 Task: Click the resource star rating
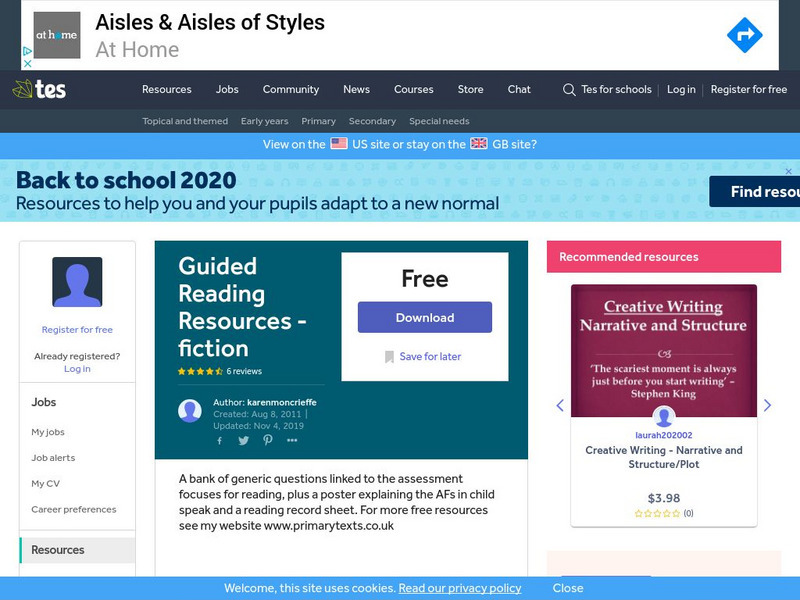(x=200, y=371)
